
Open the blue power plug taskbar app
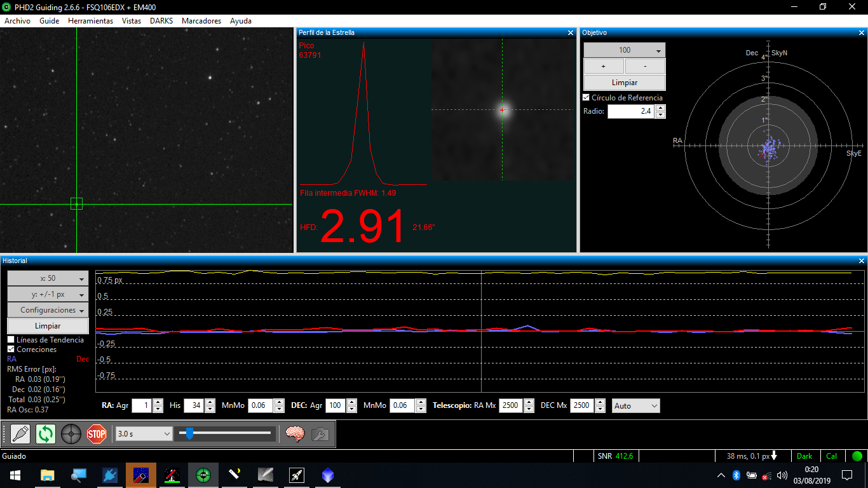109,475
